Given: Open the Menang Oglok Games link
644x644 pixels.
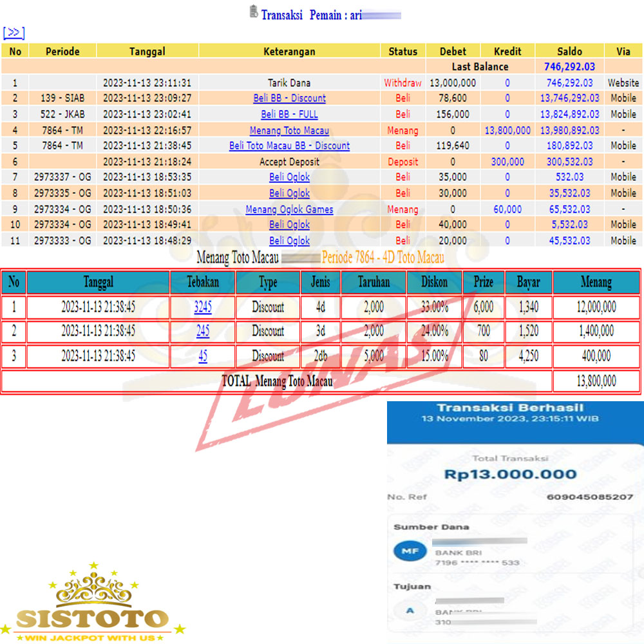Looking at the screenshot, I should (289, 209).
